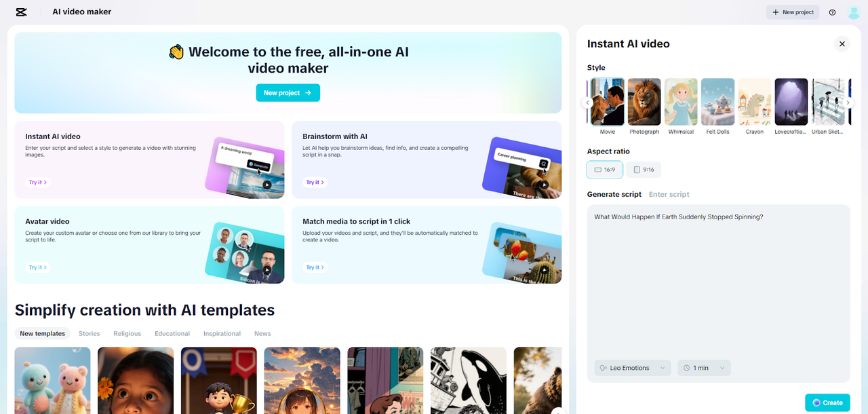Click the CapCut logo icon

tap(21, 12)
